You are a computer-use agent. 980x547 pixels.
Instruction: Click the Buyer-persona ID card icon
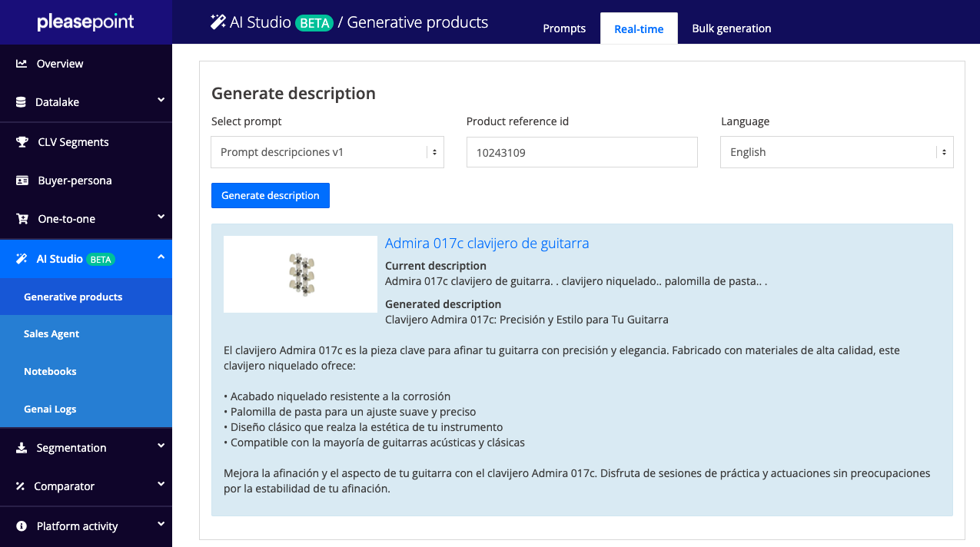22,181
